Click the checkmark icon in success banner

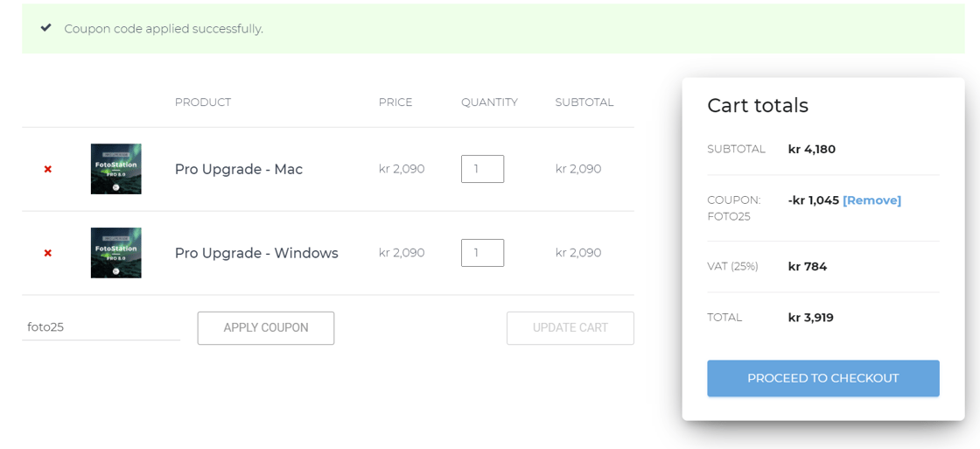tap(45, 28)
